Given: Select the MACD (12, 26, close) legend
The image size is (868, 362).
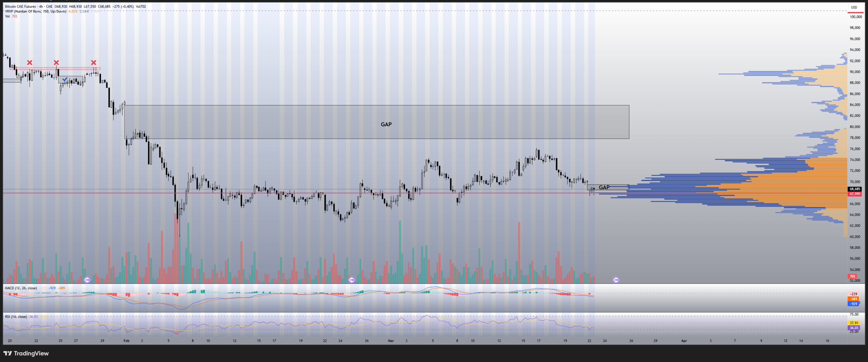Looking at the screenshot, I should click(21, 288).
